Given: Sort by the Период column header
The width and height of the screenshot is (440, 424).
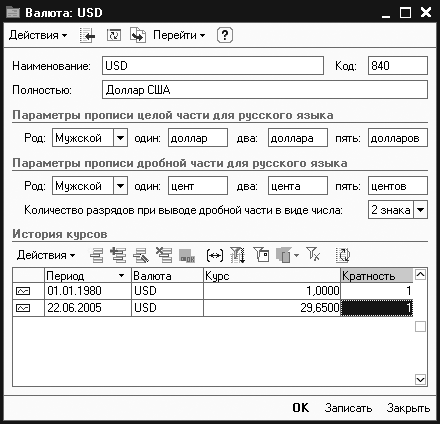Looking at the screenshot, I should point(88,276).
